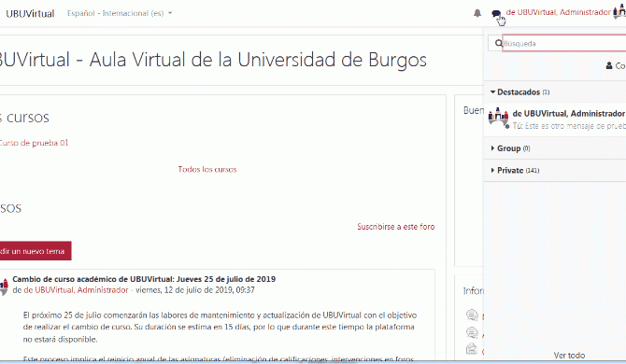Click the search magnifier icon in messaging panel
This screenshot has width=626, height=364.
(498, 43)
